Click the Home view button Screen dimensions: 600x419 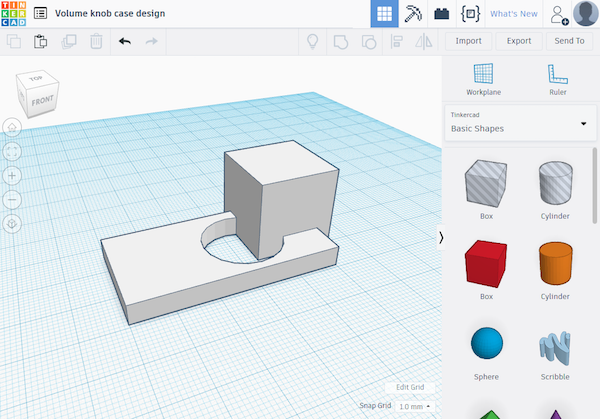[x=12, y=127]
